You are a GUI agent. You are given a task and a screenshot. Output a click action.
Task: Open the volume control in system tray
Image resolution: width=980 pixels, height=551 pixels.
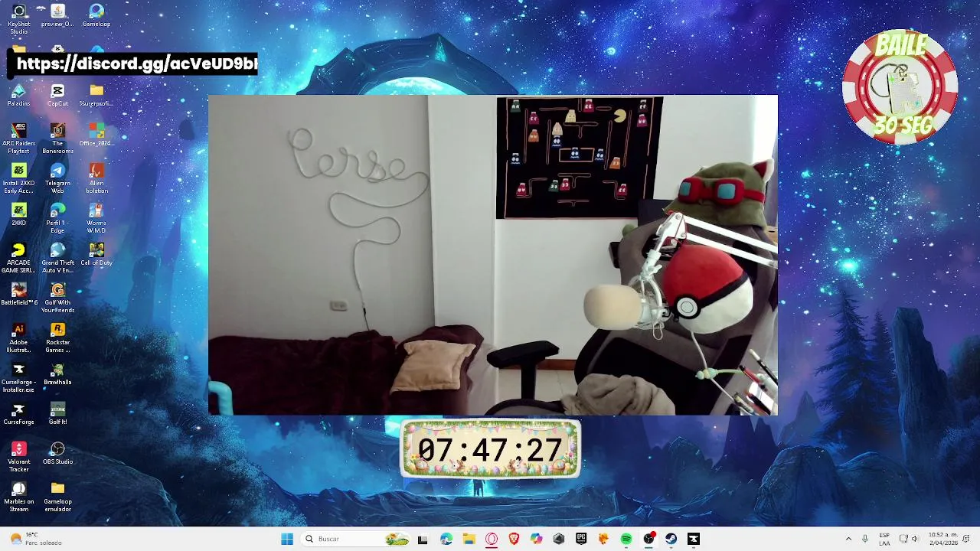click(x=915, y=539)
